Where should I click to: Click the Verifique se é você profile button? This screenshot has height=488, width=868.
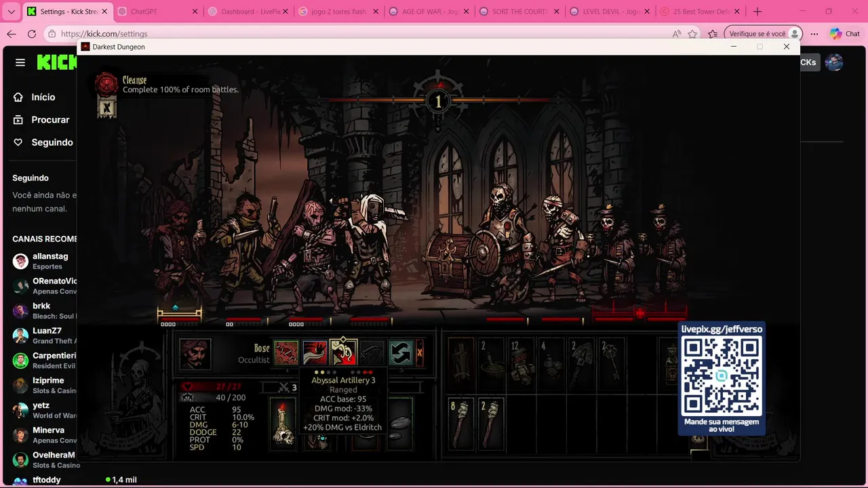point(764,34)
